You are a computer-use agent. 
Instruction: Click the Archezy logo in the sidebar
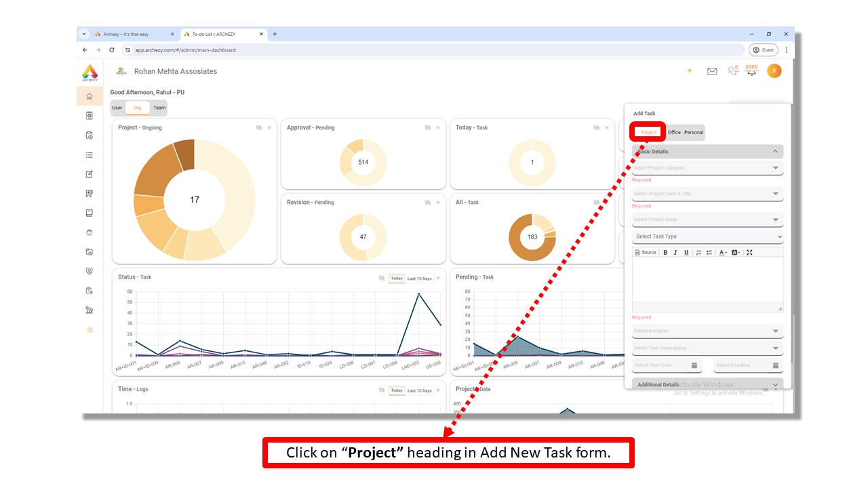click(90, 73)
